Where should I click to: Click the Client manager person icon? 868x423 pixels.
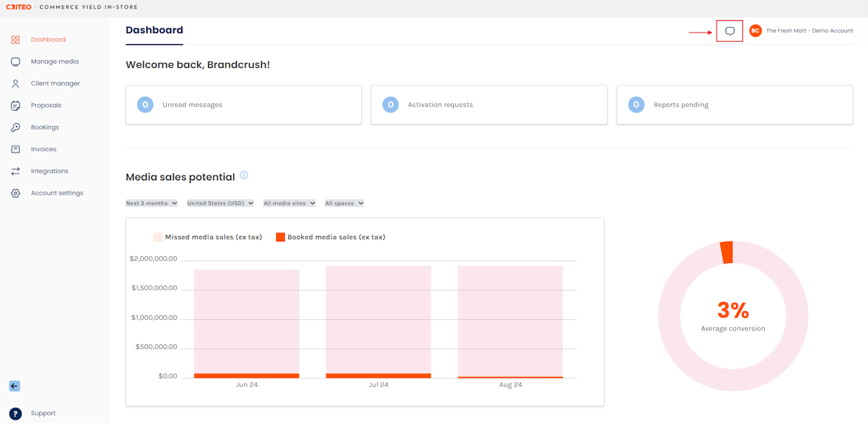(x=16, y=83)
